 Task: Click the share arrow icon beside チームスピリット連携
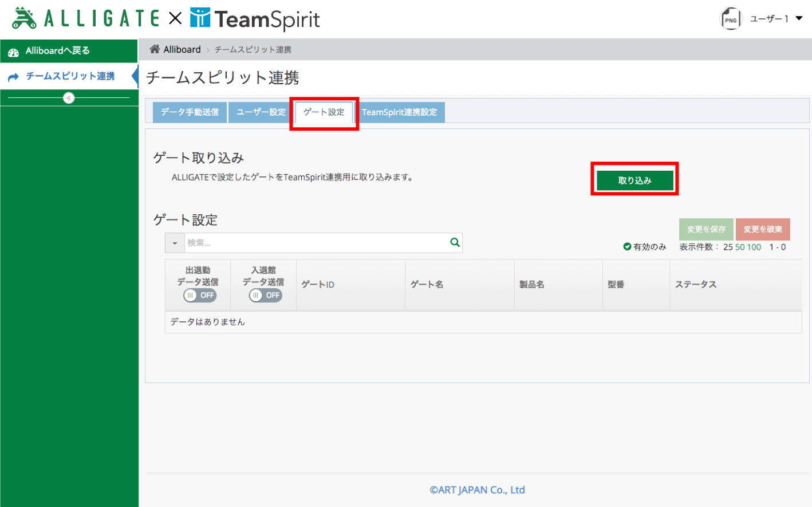click(14, 77)
